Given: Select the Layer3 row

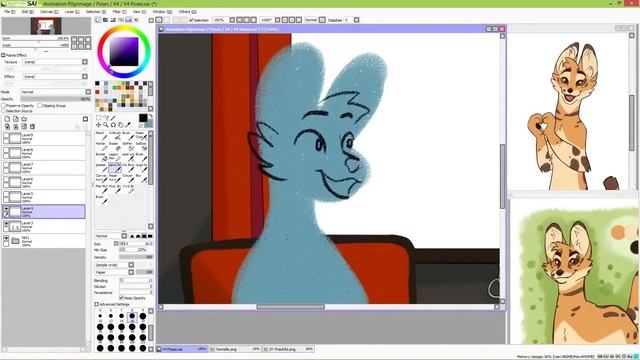Looking at the screenshot, I should (x=44, y=226).
